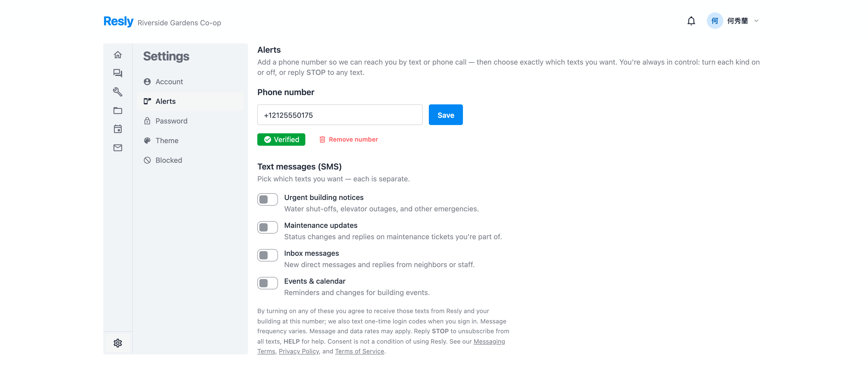Expand the user account menu chevron
The height and width of the screenshot is (371, 868).
pyautogui.click(x=756, y=21)
